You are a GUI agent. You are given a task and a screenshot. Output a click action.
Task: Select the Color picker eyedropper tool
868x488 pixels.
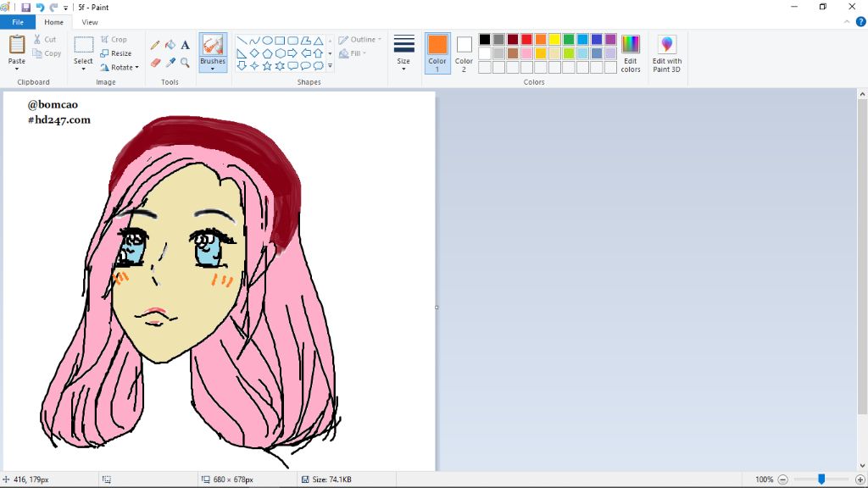pyautogui.click(x=170, y=63)
